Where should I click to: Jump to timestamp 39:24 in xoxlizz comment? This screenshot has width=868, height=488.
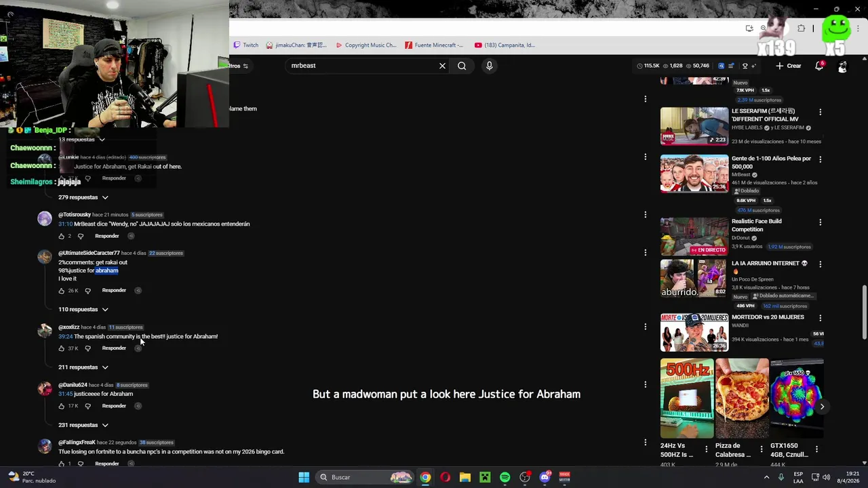click(x=65, y=336)
